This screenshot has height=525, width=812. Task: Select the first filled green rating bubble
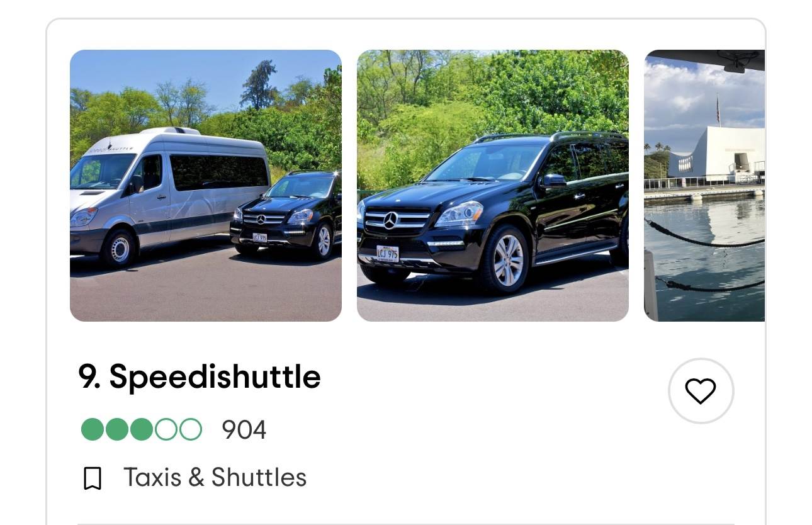click(x=93, y=429)
